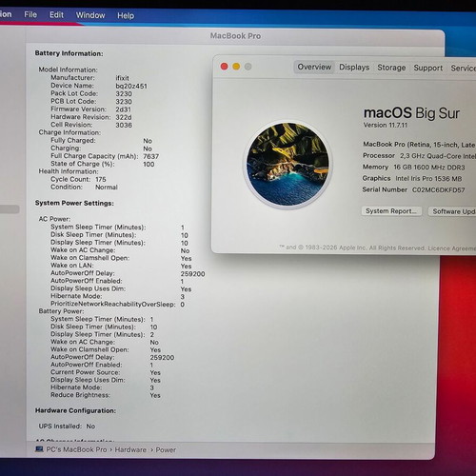This screenshot has width=476, height=476.
Task: Close the About This Mac window
Action: 225,67
